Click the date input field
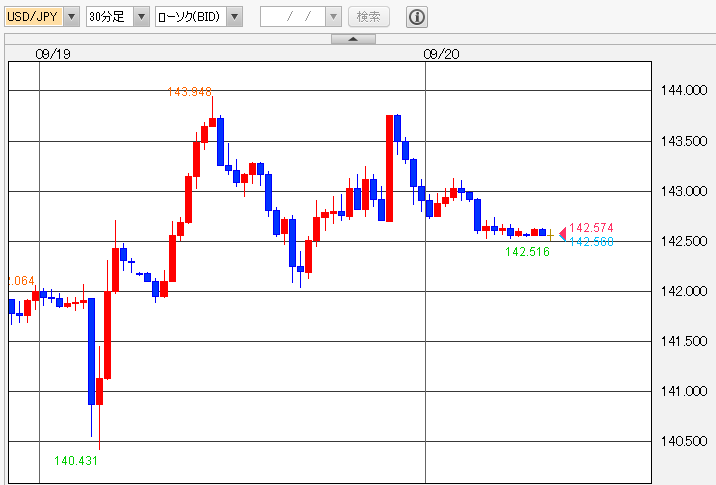 293,17
